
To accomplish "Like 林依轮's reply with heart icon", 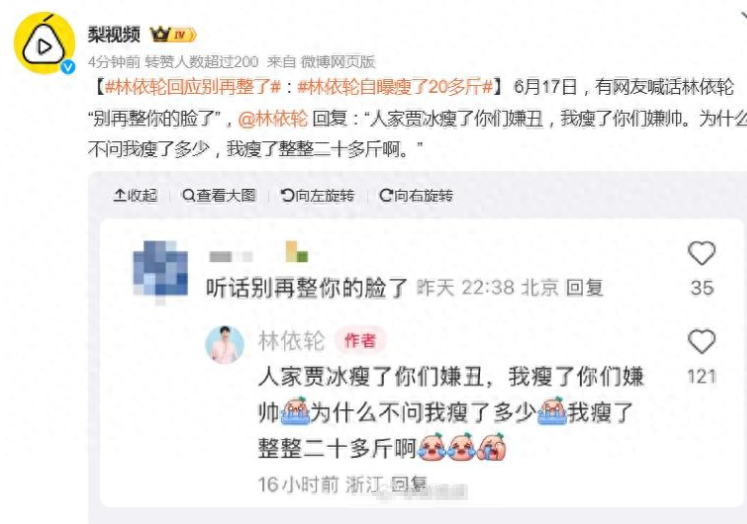I will [701, 342].
